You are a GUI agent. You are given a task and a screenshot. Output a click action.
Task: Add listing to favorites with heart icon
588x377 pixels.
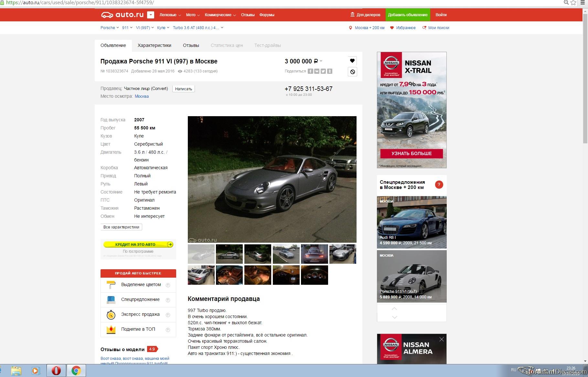(352, 61)
